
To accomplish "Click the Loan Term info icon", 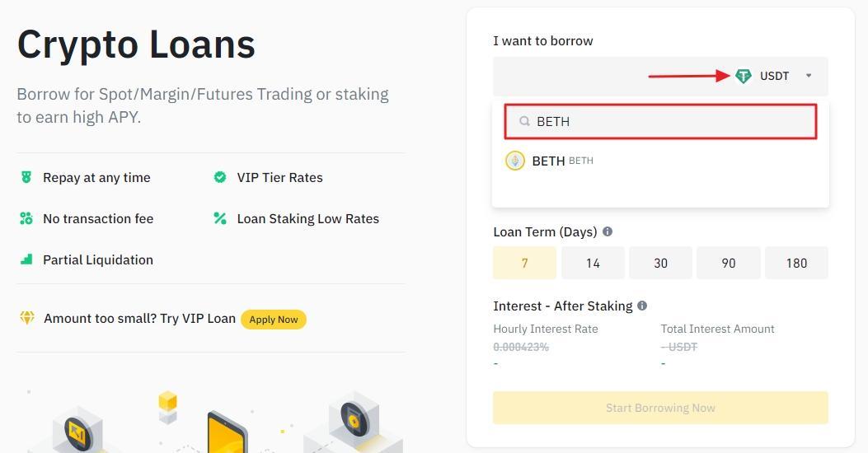I will pos(608,231).
